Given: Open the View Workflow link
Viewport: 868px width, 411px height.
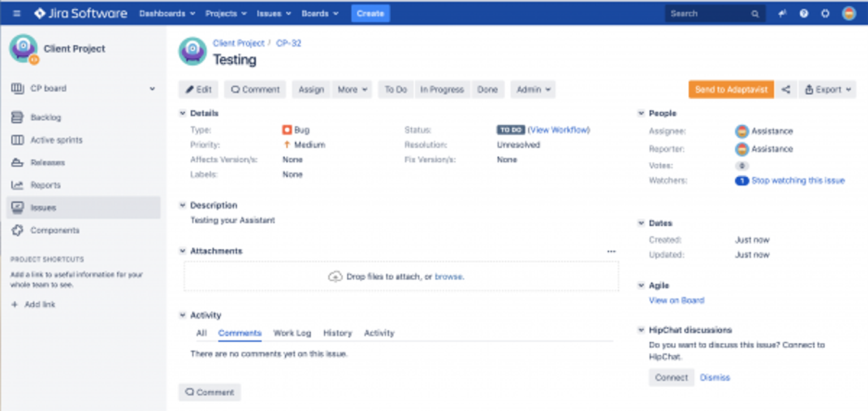Looking at the screenshot, I should 559,130.
